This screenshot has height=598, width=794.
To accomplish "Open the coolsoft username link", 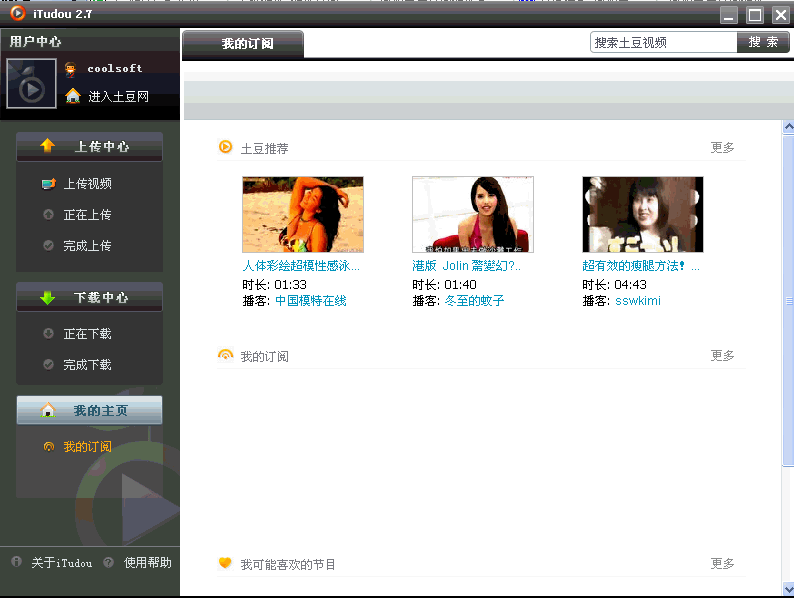I will tap(114, 68).
